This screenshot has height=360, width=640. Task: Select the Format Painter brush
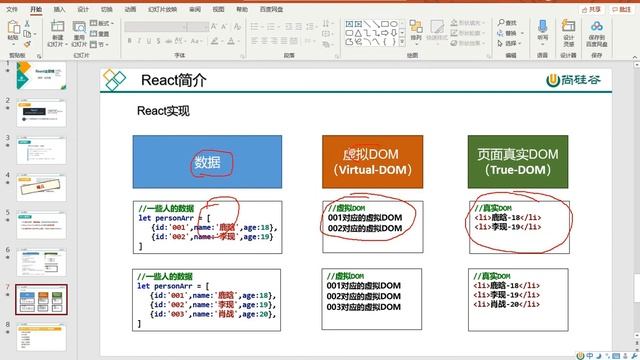(27, 44)
